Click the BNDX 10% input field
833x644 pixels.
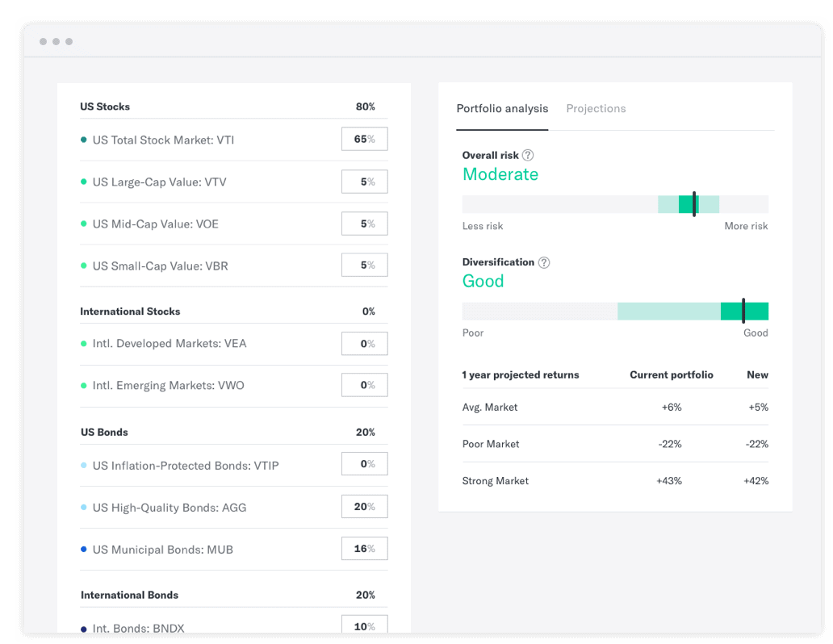coord(364,625)
